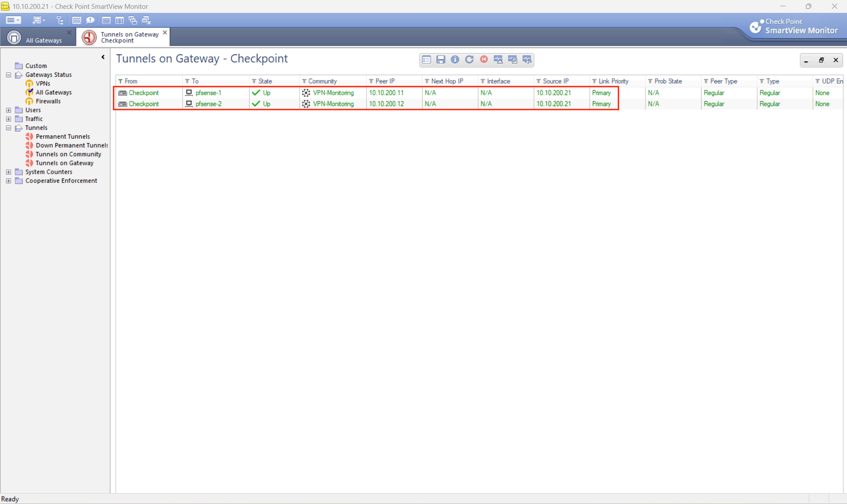Minimize the inner Tunnels view window
Screen dimensions: 847x504
806,60
